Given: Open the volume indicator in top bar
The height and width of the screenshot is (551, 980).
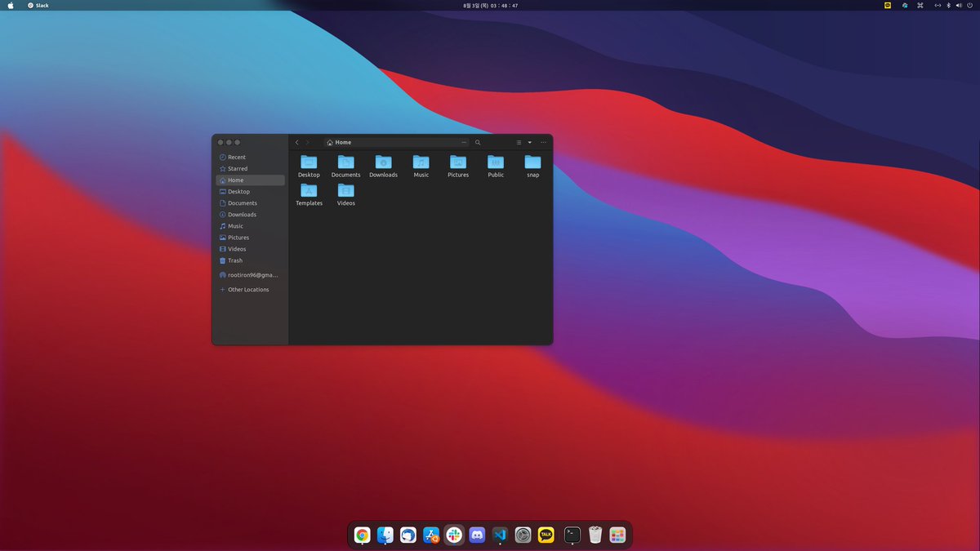Looking at the screenshot, I should click(958, 5).
